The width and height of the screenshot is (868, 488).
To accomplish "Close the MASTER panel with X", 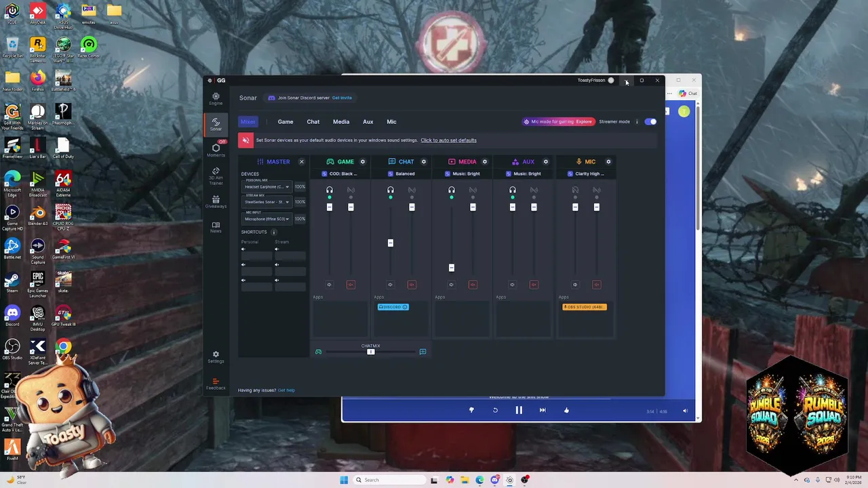I will pos(302,162).
